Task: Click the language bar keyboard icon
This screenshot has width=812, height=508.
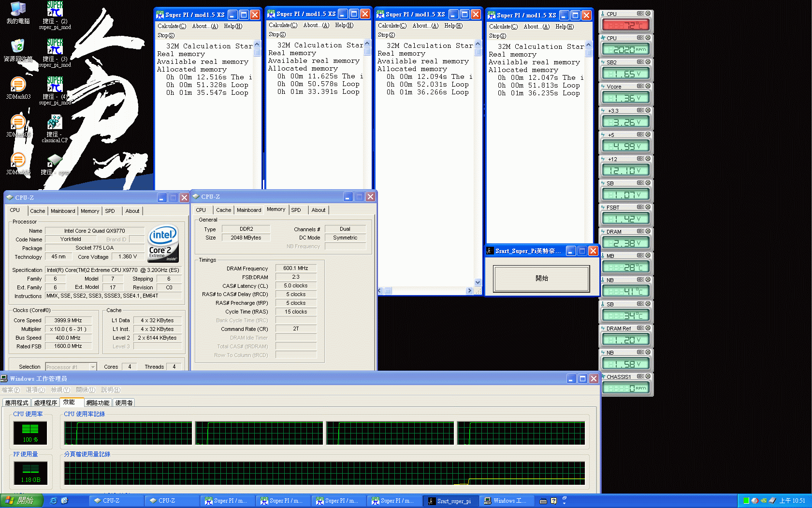Action: [x=543, y=501]
